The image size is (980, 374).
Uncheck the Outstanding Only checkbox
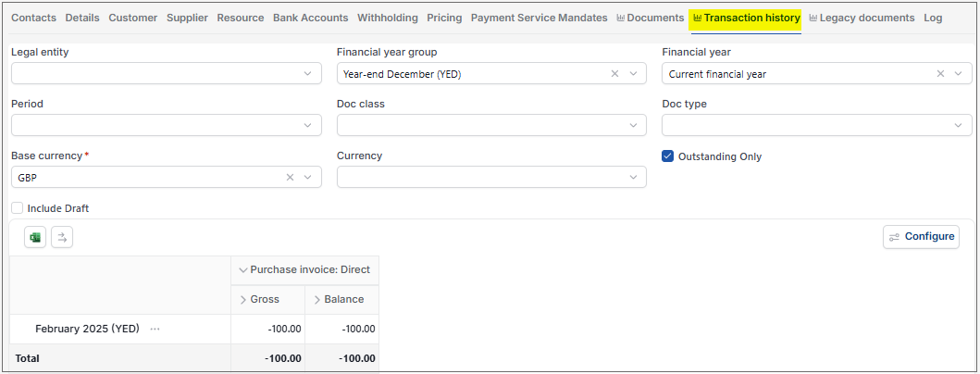tap(667, 156)
